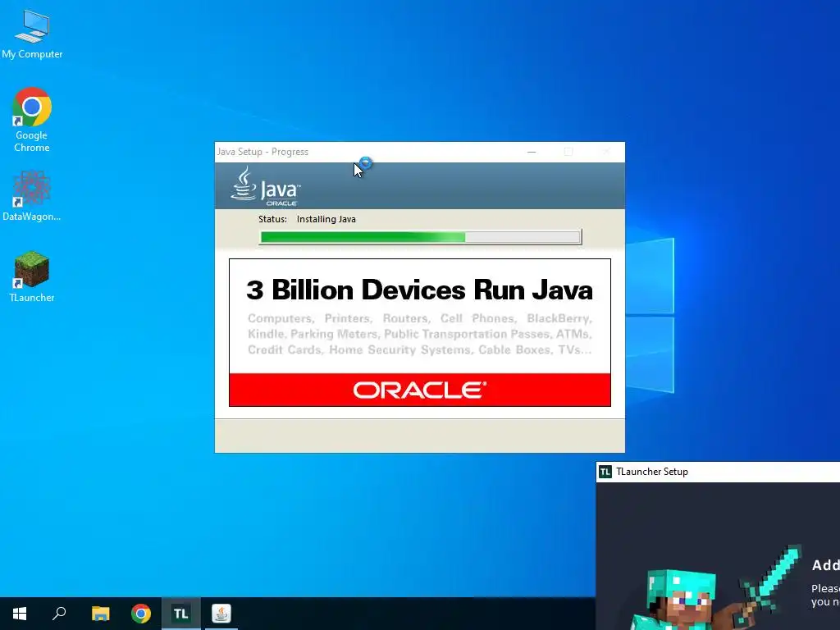Select the TLauncher desktop shortcut icon

32,277
